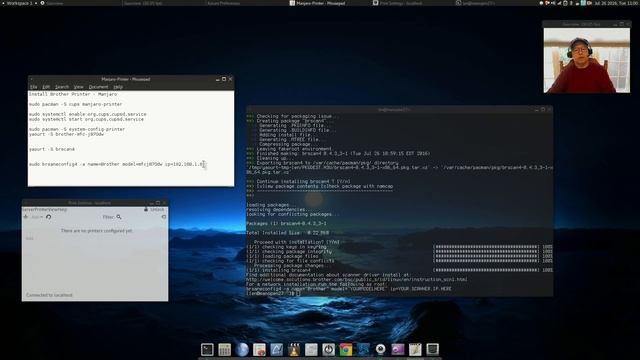Screen dimensions: 640x360
Task: Click the Unlock padlock in Print Settings
Action: (146, 209)
